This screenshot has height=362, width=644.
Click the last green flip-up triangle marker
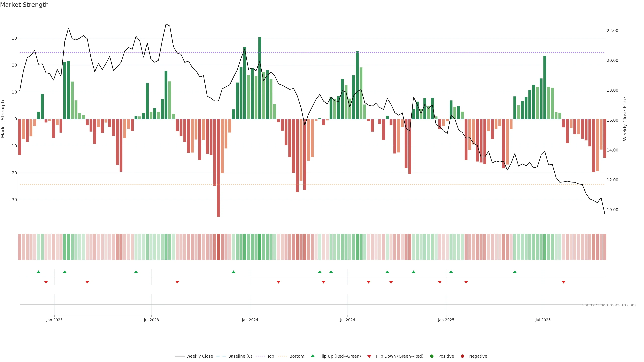(515, 272)
